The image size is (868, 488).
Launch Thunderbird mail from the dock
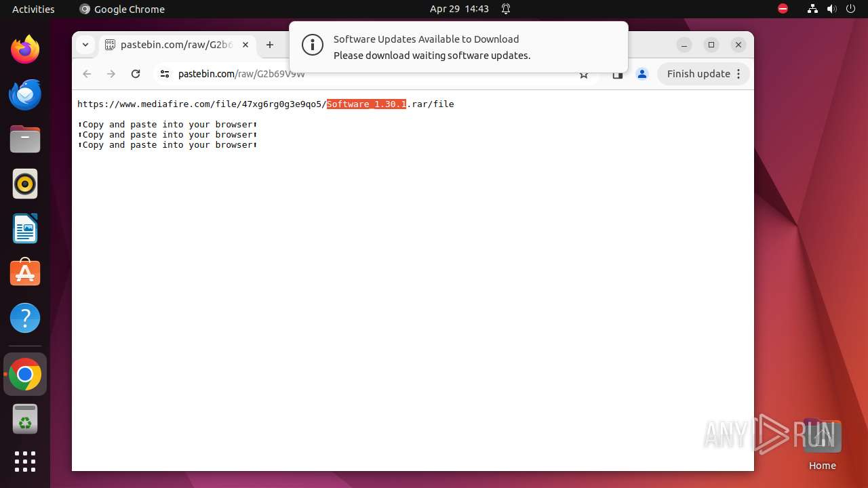click(x=25, y=94)
